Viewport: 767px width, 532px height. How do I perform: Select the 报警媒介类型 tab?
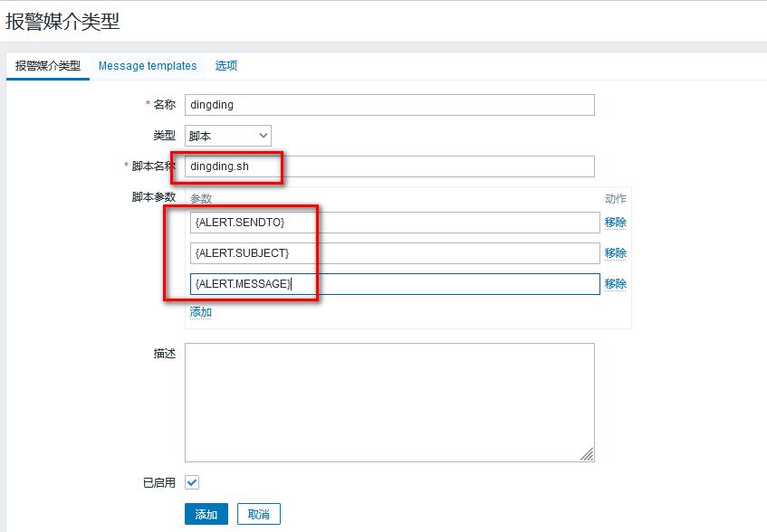(x=47, y=66)
